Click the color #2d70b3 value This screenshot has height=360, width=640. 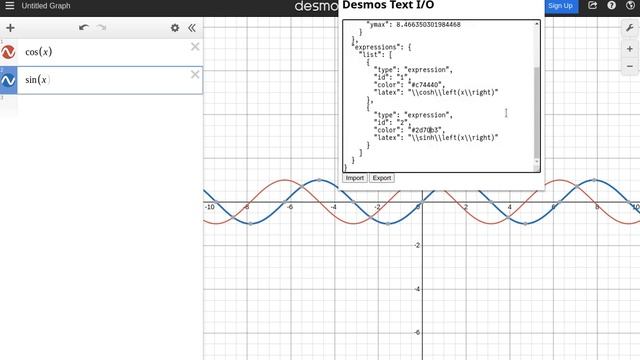[426, 130]
